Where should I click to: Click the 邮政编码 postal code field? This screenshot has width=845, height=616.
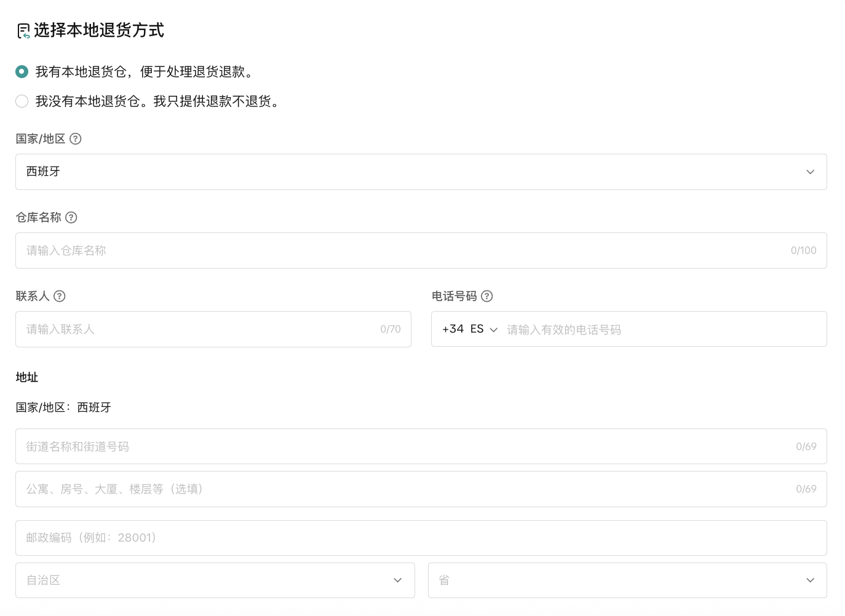[x=421, y=538]
